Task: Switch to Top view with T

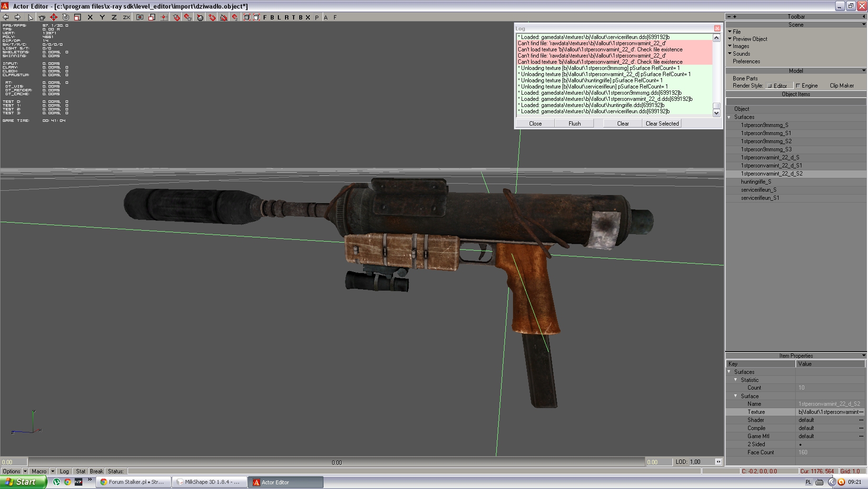Action: [x=294, y=17]
